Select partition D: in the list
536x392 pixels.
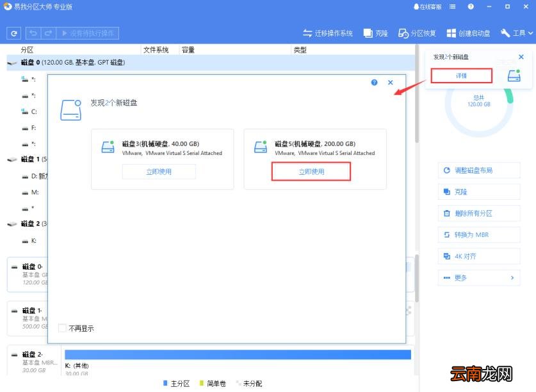coord(35,176)
